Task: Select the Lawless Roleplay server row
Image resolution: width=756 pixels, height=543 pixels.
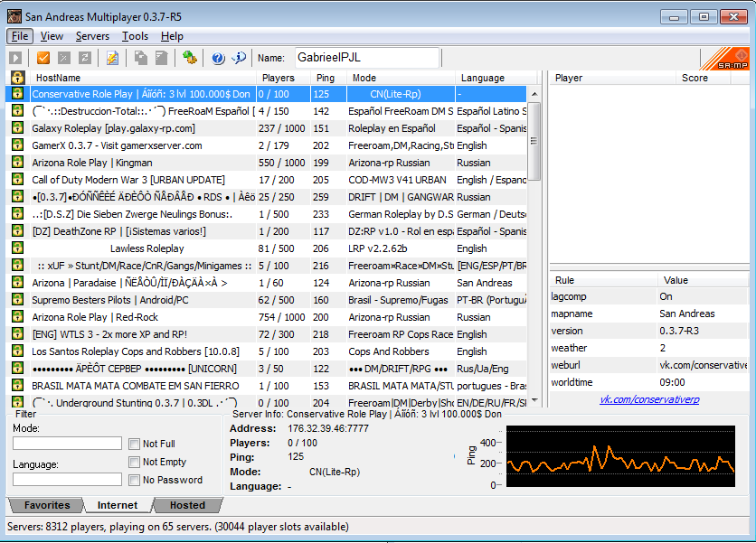Action: 266,248
